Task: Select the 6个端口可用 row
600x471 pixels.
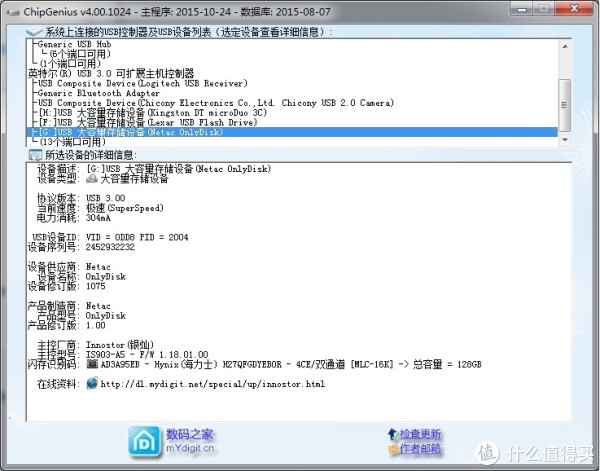Action: click(80, 54)
